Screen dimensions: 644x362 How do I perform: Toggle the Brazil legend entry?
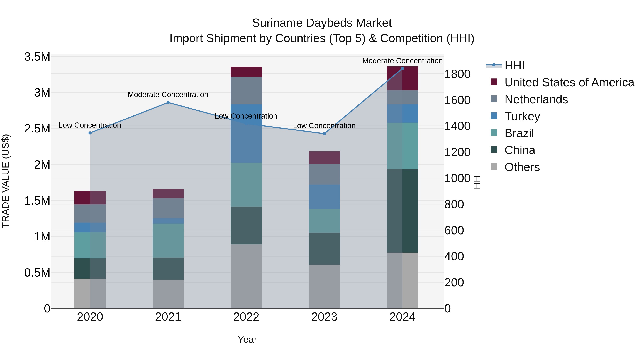(x=512, y=133)
